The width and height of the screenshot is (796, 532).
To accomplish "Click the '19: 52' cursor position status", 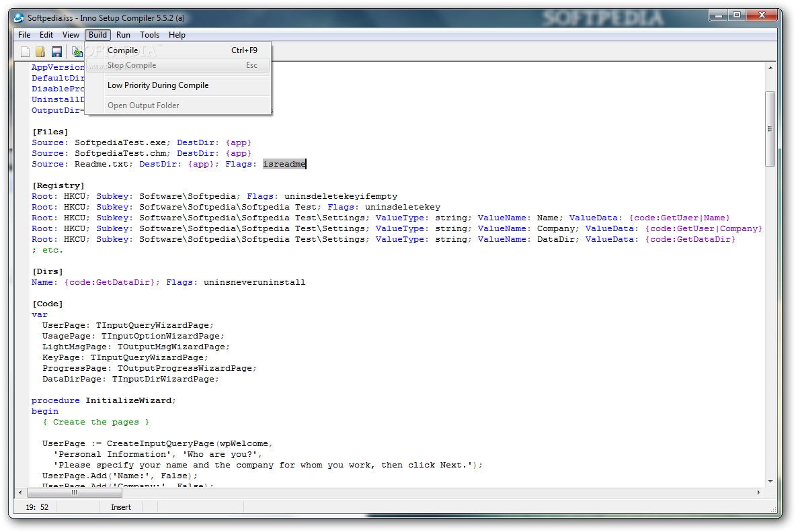I will [37, 507].
